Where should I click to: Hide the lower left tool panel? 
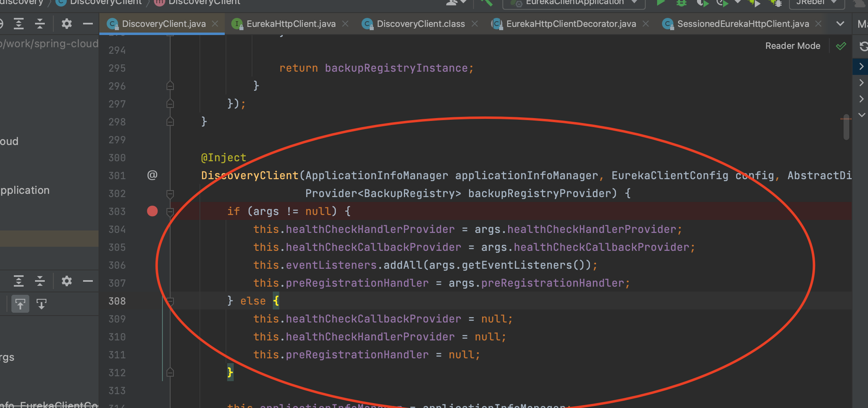coord(88,281)
